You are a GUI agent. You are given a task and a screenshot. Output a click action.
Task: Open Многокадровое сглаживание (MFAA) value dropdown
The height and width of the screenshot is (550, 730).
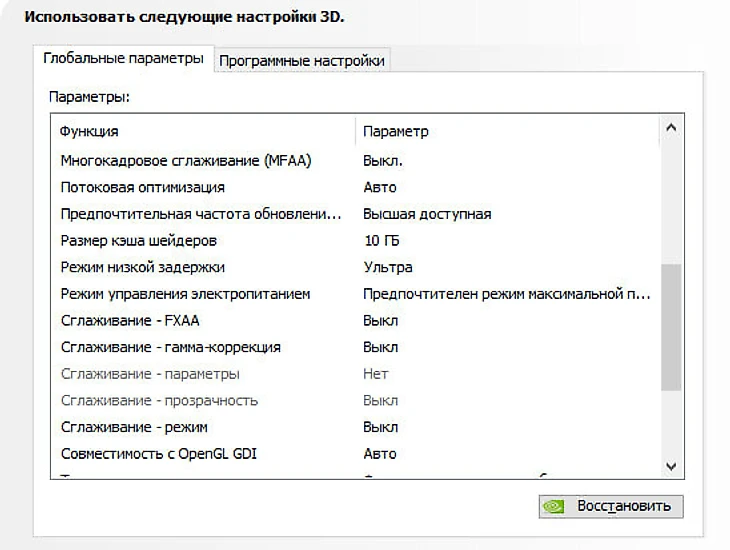tap(383, 161)
